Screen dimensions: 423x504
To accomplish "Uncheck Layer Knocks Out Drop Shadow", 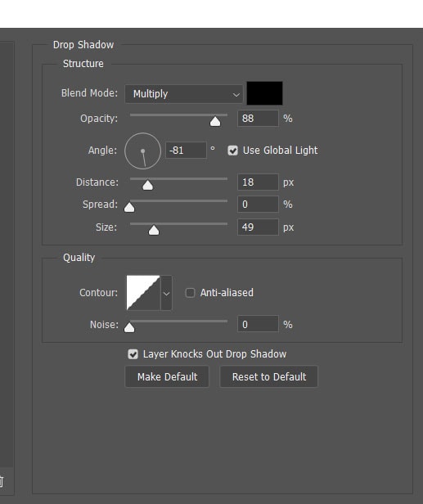I will click(133, 354).
